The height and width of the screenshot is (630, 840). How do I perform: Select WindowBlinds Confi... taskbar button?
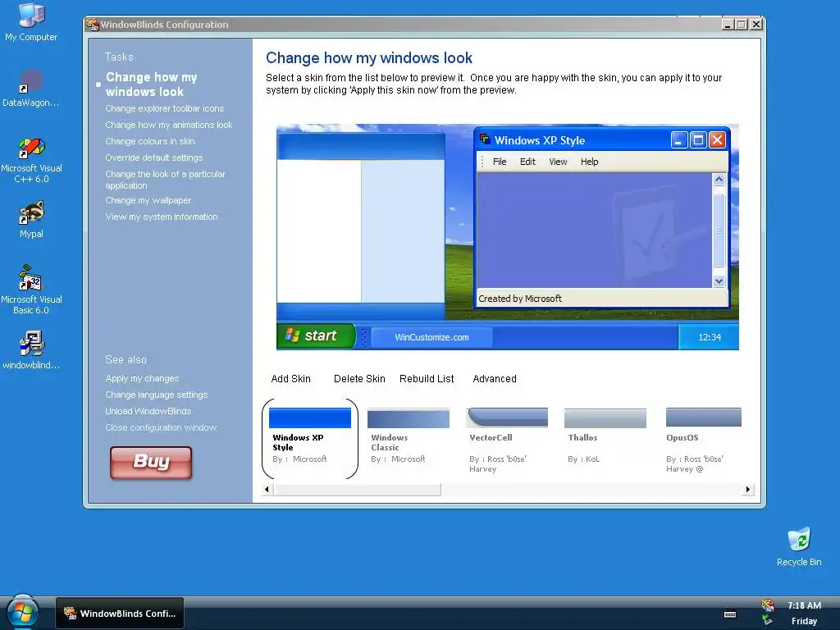120,614
